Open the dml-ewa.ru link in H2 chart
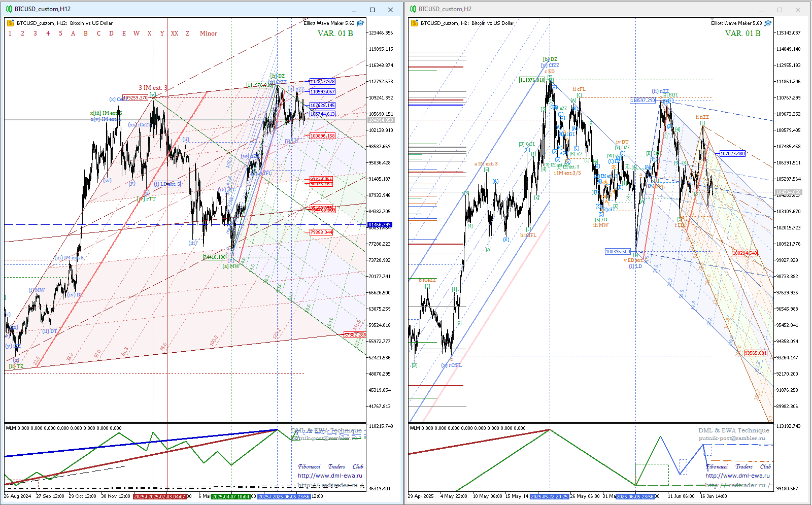 (737, 476)
